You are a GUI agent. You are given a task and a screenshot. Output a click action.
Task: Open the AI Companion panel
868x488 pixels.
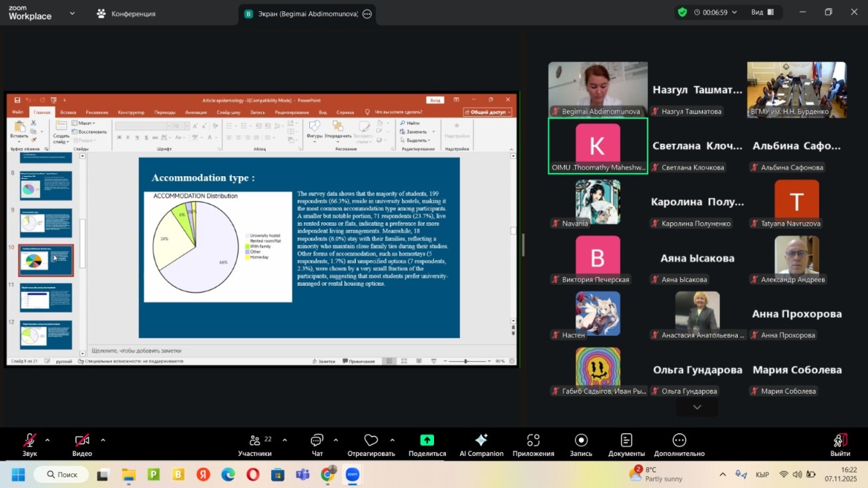(x=481, y=441)
